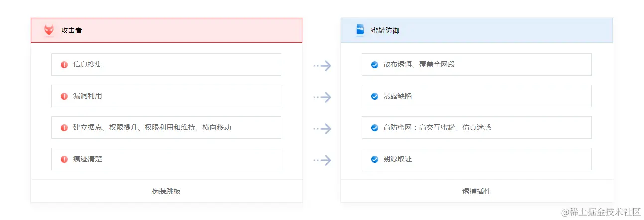Image resolution: width=644 pixels, height=220 pixels.
Task: Select the 攻击者 header title
Action: 71,30
